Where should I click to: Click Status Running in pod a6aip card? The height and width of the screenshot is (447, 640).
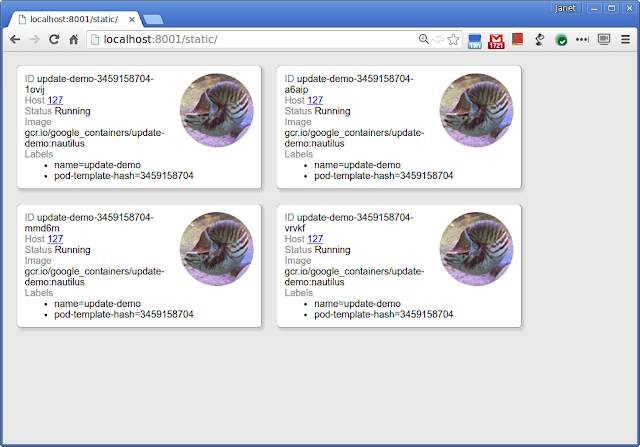(318, 111)
